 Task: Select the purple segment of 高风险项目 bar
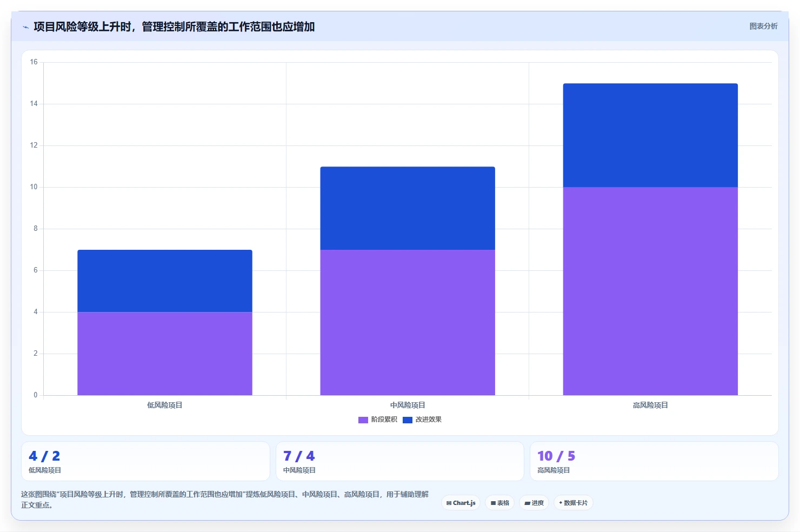tap(650, 291)
